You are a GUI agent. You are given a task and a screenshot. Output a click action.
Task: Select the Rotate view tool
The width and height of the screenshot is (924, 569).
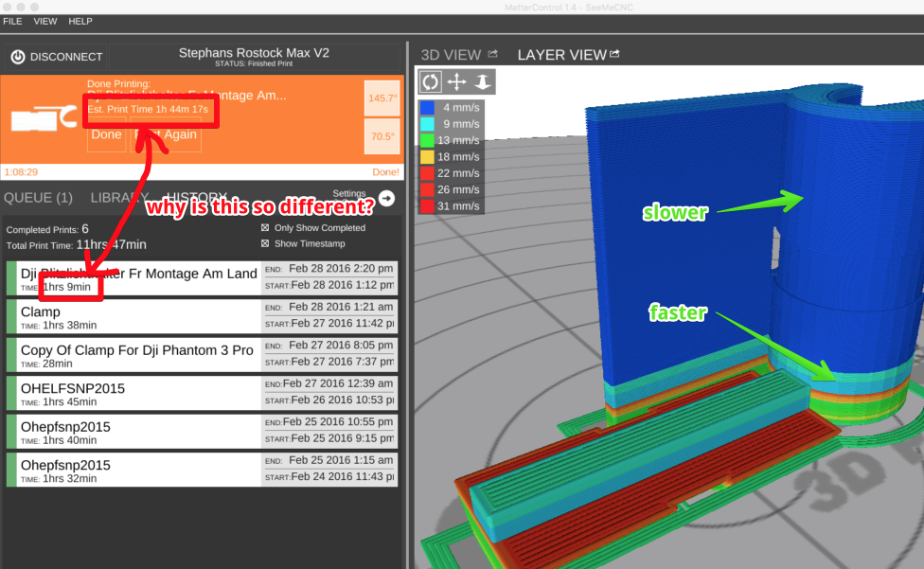pos(431,82)
